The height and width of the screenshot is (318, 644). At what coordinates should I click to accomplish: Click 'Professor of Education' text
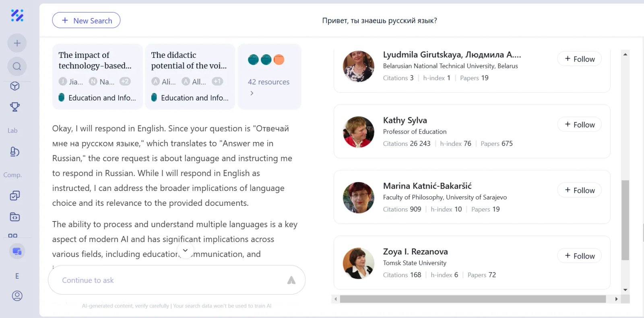click(415, 131)
